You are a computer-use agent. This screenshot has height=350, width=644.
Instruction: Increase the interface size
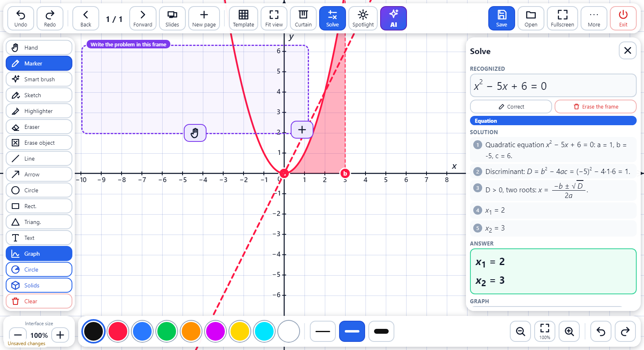(60, 335)
